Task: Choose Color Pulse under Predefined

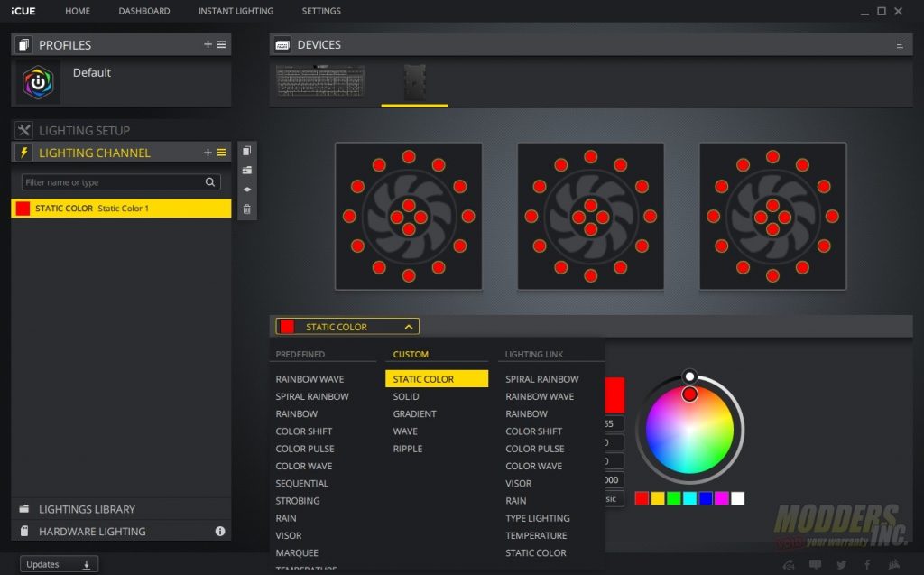Action: coord(305,449)
